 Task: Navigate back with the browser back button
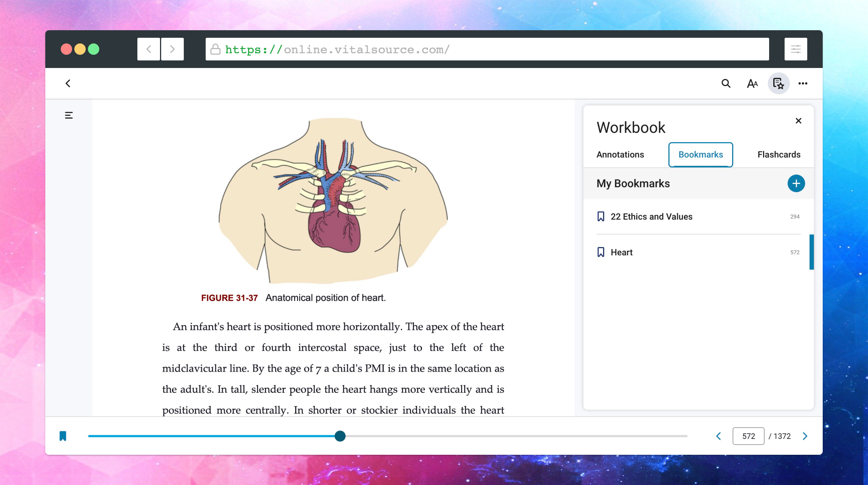pyautogui.click(x=148, y=49)
